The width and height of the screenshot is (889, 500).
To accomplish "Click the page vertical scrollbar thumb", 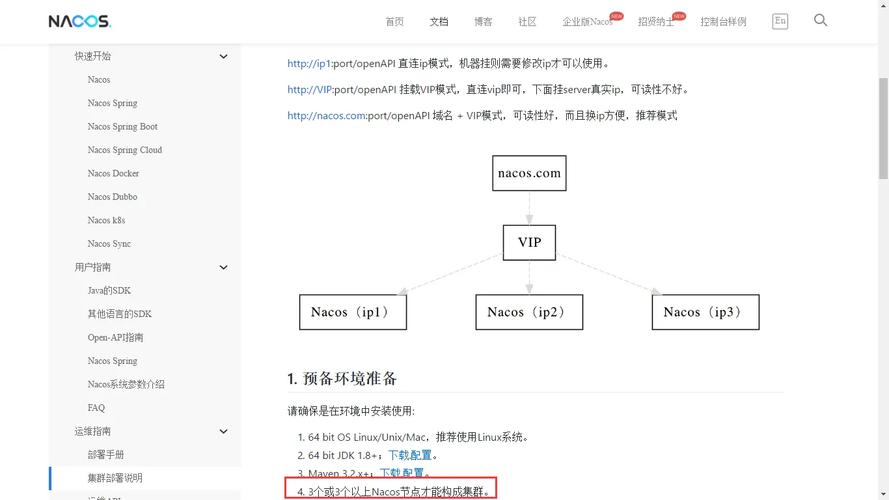I will point(883,129).
